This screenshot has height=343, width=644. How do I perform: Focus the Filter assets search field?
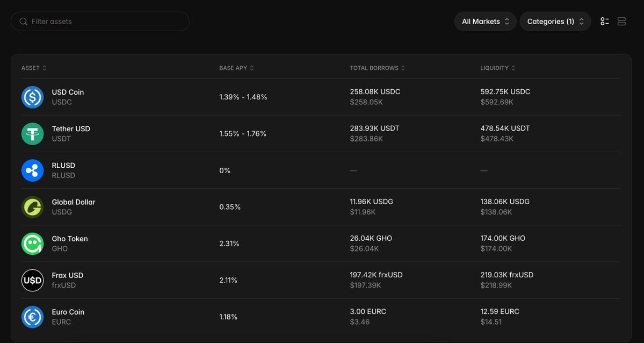pyautogui.click(x=100, y=22)
